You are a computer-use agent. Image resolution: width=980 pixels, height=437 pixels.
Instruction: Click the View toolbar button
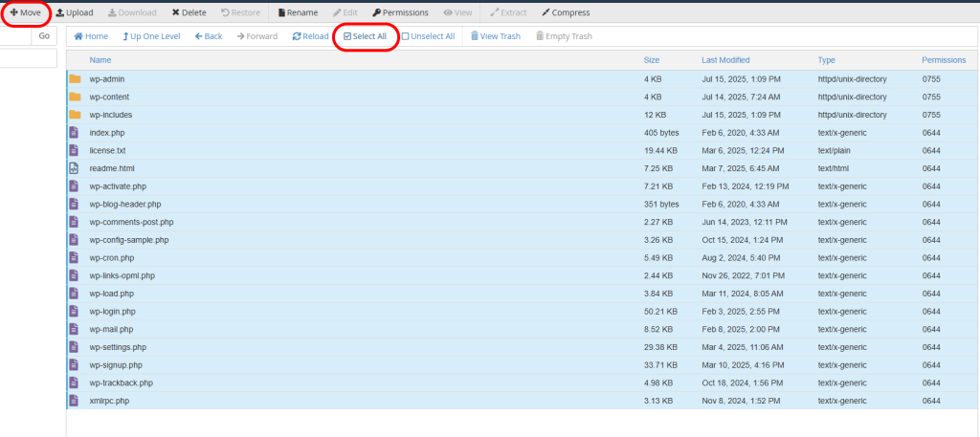coord(457,12)
